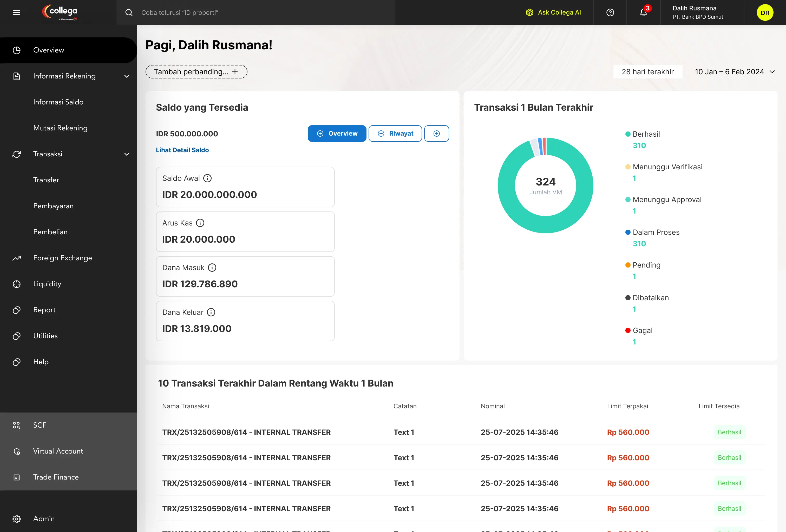The width and height of the screenshot is (786, 532).
Task: Collapse the Transaksi menu chevron
Action: [x=127, y=154]
